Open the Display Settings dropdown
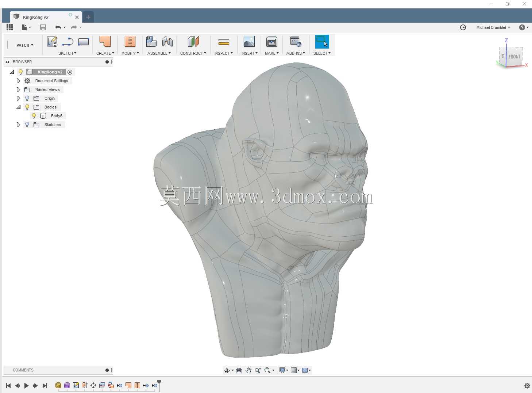 [284, 370]
